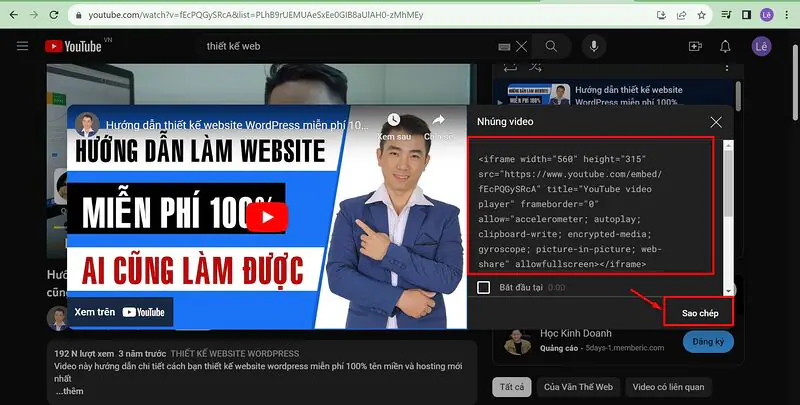This screenshot has width=800, height=405.
Task: Enable the Bắt đầu tại checkbox
Action: coord(483,288)
